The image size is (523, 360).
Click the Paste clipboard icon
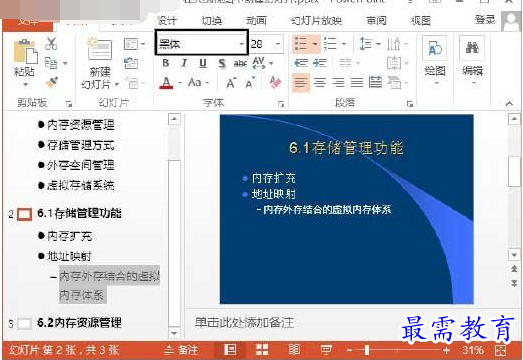pyautogui.click(x=25, y=51)
